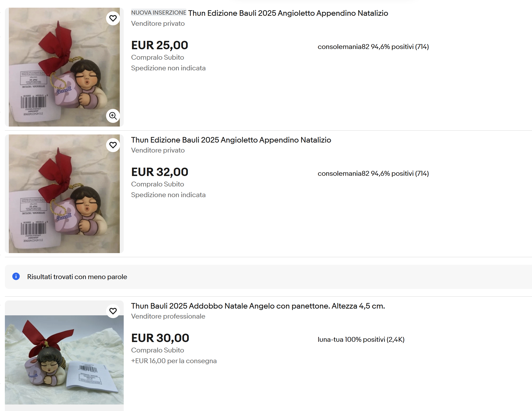The image size is (532, 411).
Task: Open first Thun Edizione Bauli 2025 listing title
Action: [288, 13]
